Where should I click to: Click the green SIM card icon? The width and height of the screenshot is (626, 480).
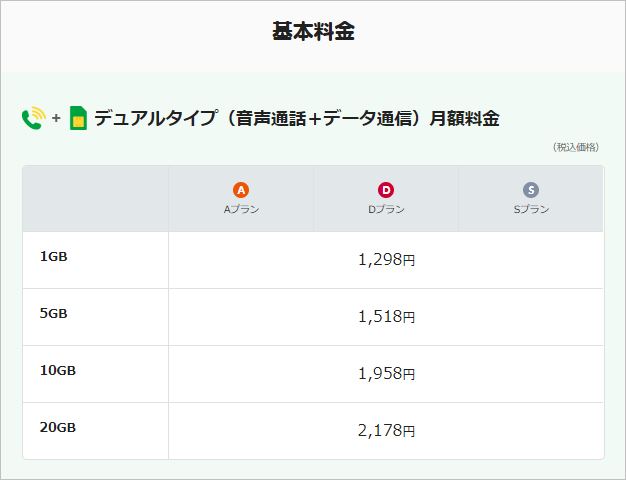[x=78, y=119]
